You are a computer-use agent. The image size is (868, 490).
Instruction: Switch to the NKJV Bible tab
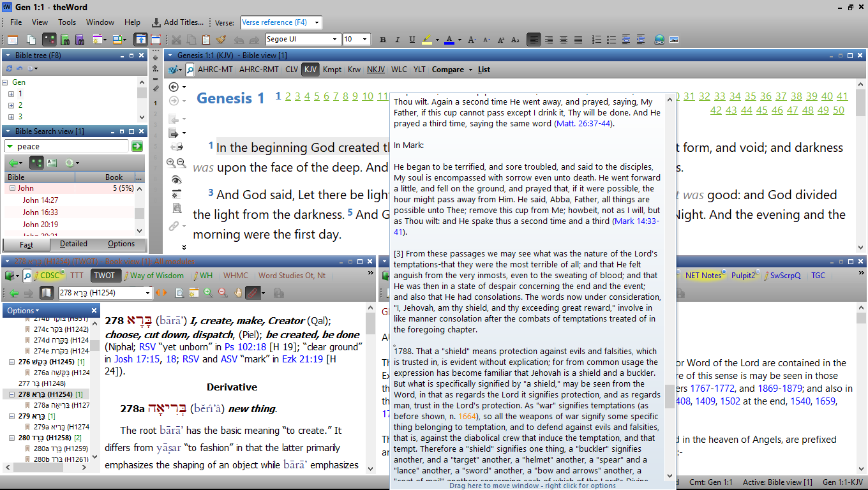point(376,70)
